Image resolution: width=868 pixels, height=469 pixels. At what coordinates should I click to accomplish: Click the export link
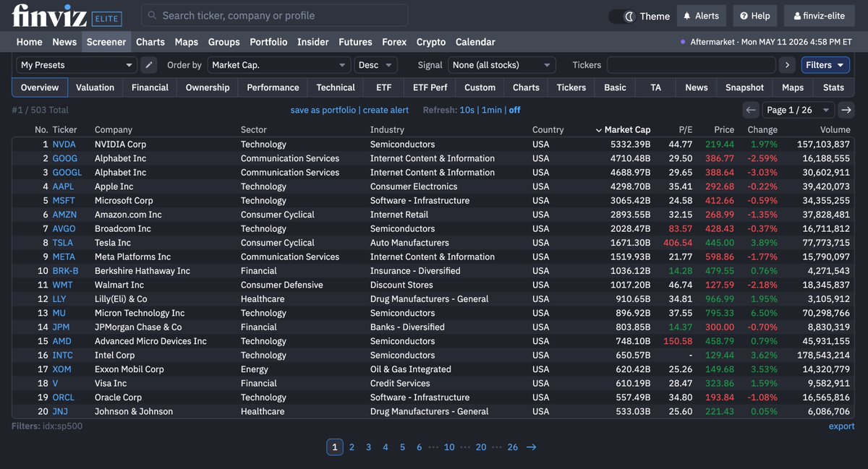(841, 426)
